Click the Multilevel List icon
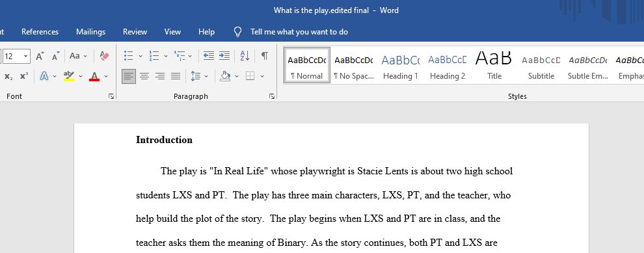The image size is (644, 253). (x=180, y=56)
